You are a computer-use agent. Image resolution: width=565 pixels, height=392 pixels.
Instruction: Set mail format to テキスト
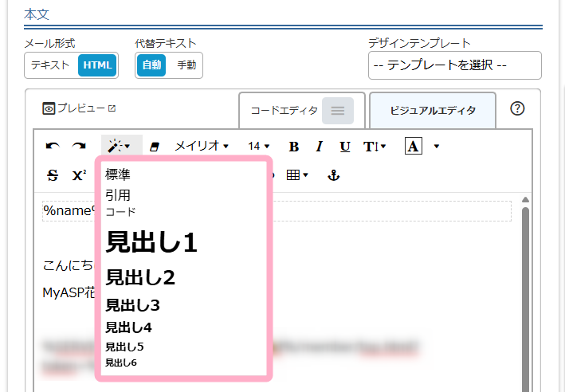(50, 65)
